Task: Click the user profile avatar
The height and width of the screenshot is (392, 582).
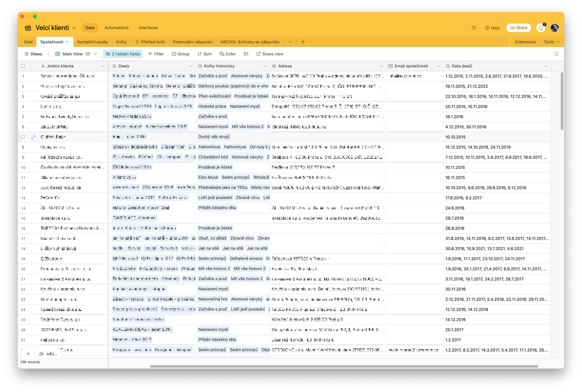Action: tap(555, 28)
